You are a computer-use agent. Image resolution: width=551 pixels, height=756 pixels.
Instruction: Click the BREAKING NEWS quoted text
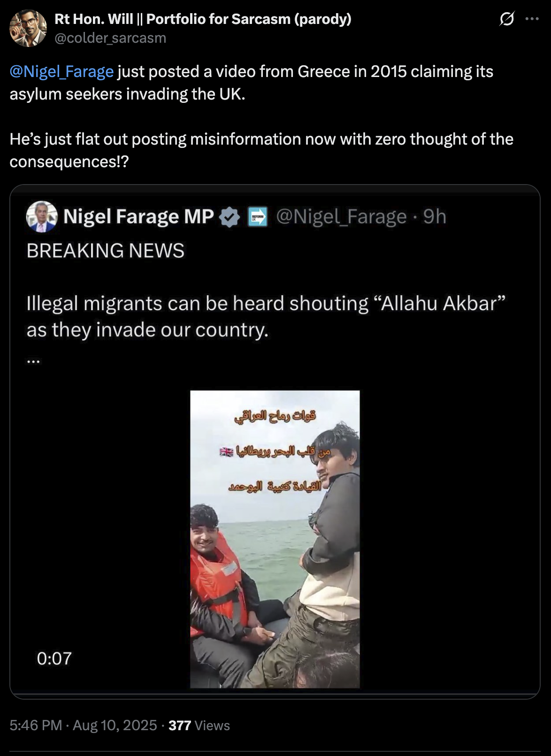106,251
